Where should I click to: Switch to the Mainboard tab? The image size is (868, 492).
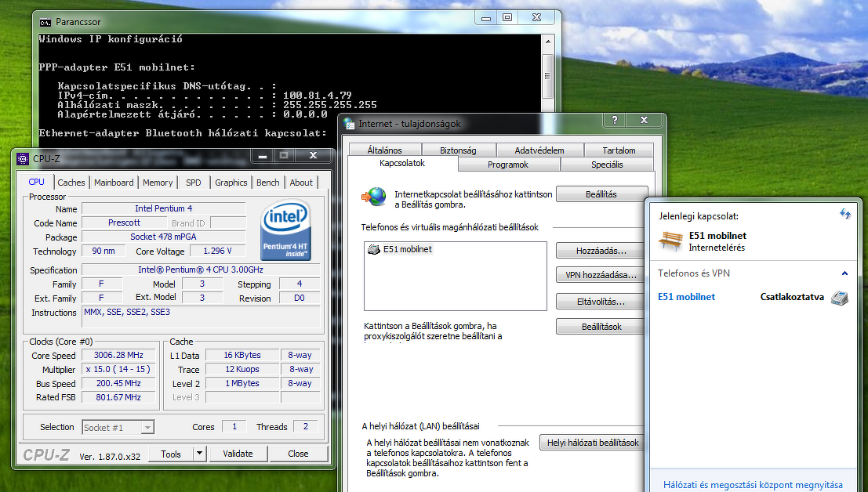click(x=114, y=183)
